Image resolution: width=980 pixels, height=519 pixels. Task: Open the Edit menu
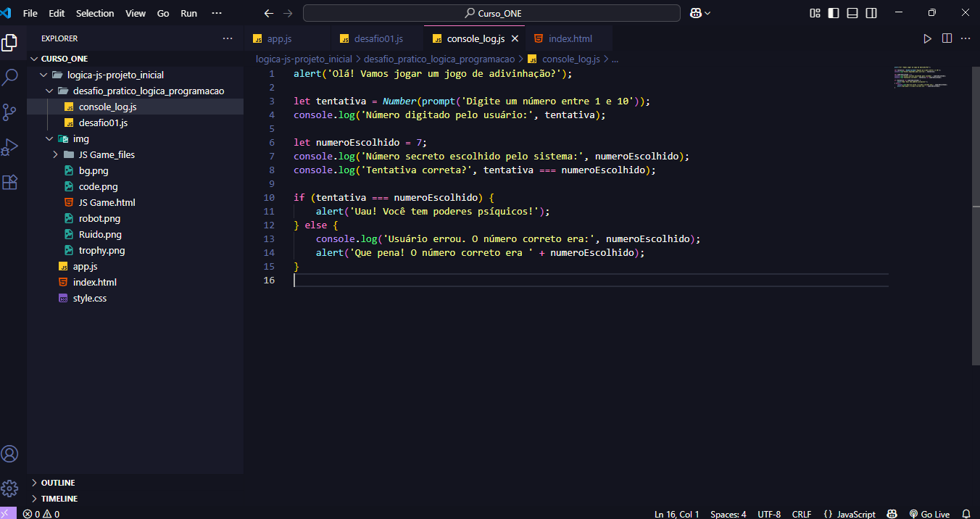coord(57,13)
